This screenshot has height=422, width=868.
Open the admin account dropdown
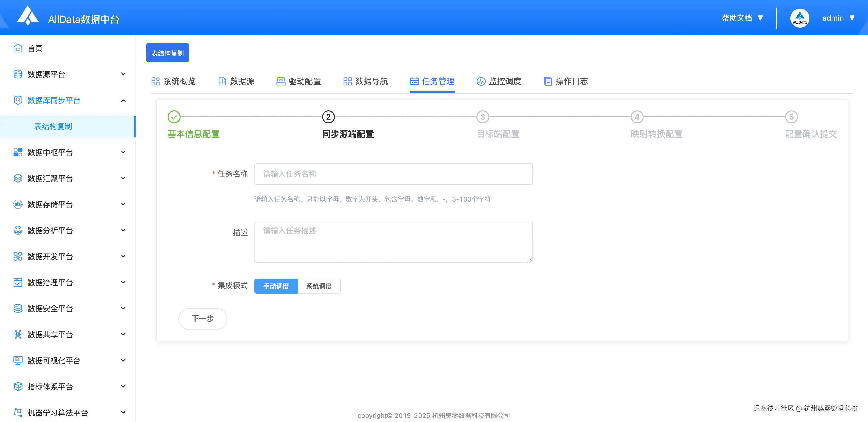point(838,18)
